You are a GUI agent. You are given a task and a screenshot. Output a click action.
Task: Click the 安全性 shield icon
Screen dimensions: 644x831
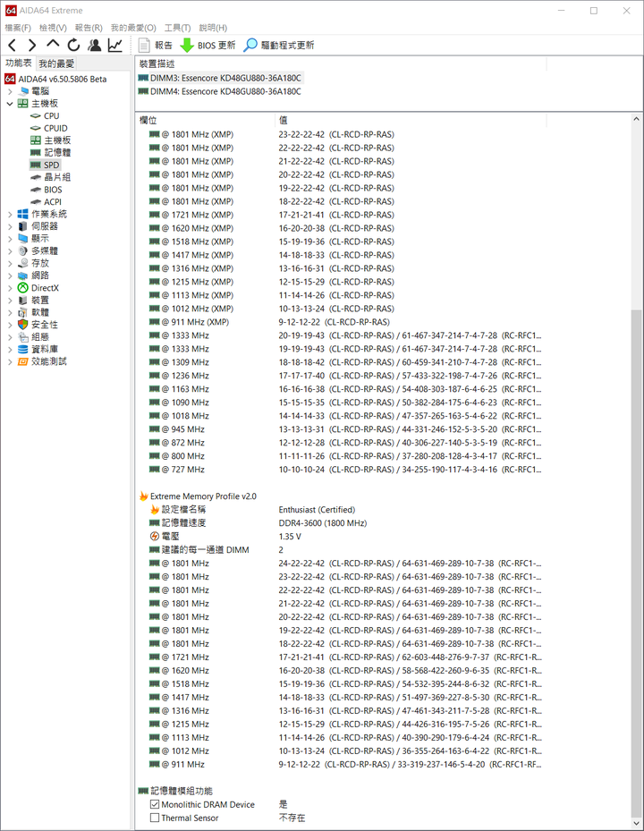(x=22, y=325)
